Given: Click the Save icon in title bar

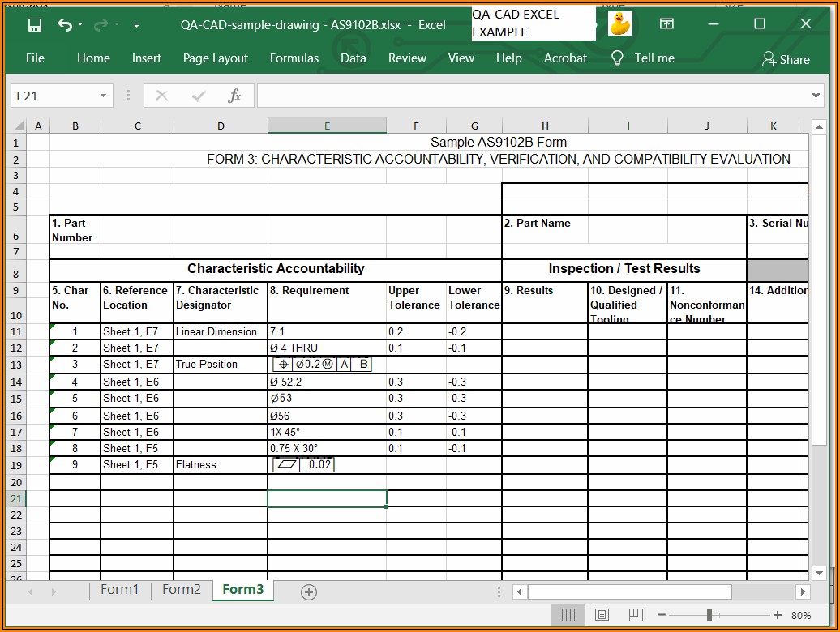Looking at the screenshot, I should point(35,25).
